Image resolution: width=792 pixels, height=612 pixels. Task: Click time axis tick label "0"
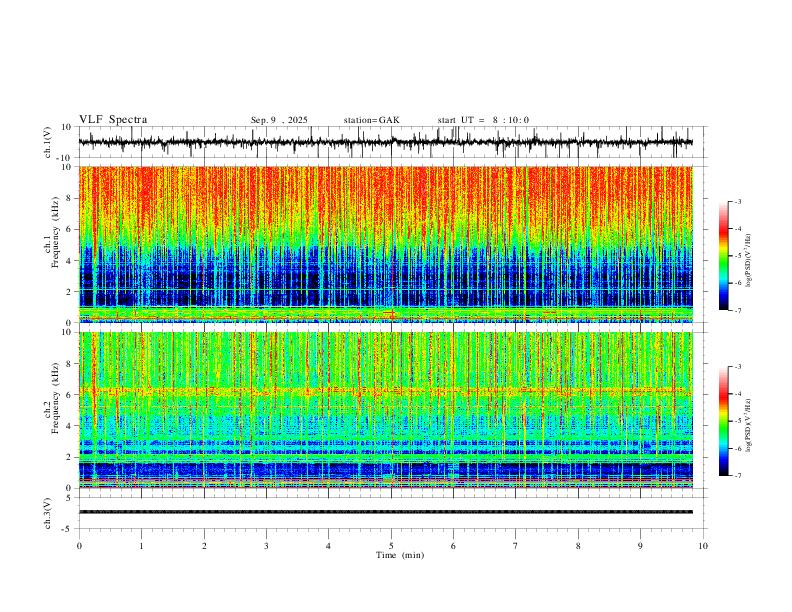pyautogui.click(x=79, y=546)
